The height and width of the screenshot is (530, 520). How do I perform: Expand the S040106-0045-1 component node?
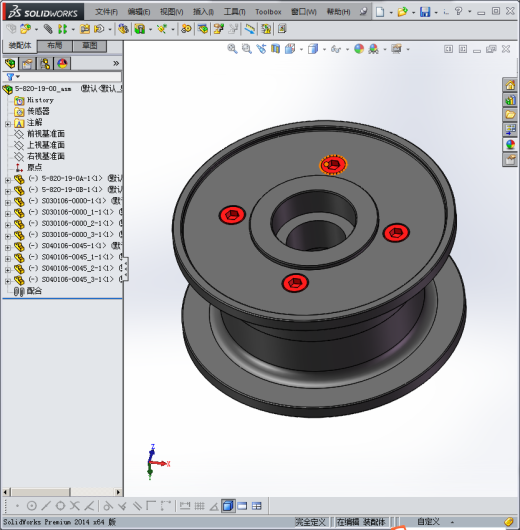[8, 247]
